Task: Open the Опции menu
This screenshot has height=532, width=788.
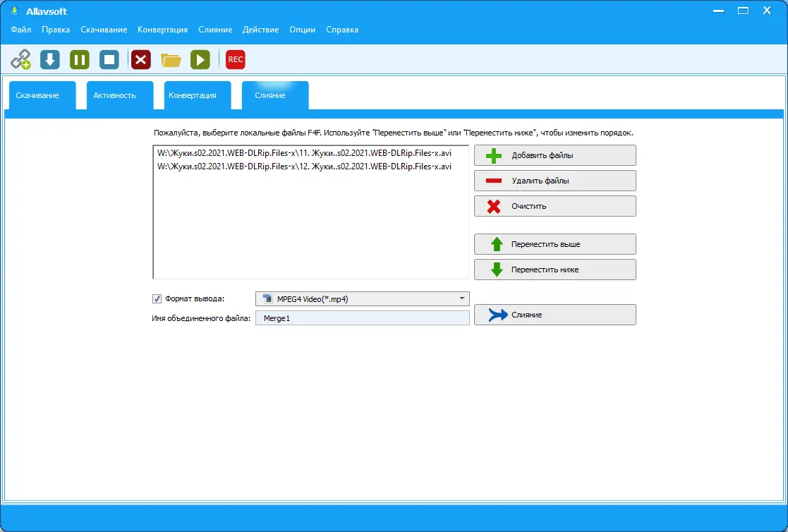Action: point(303,30)
